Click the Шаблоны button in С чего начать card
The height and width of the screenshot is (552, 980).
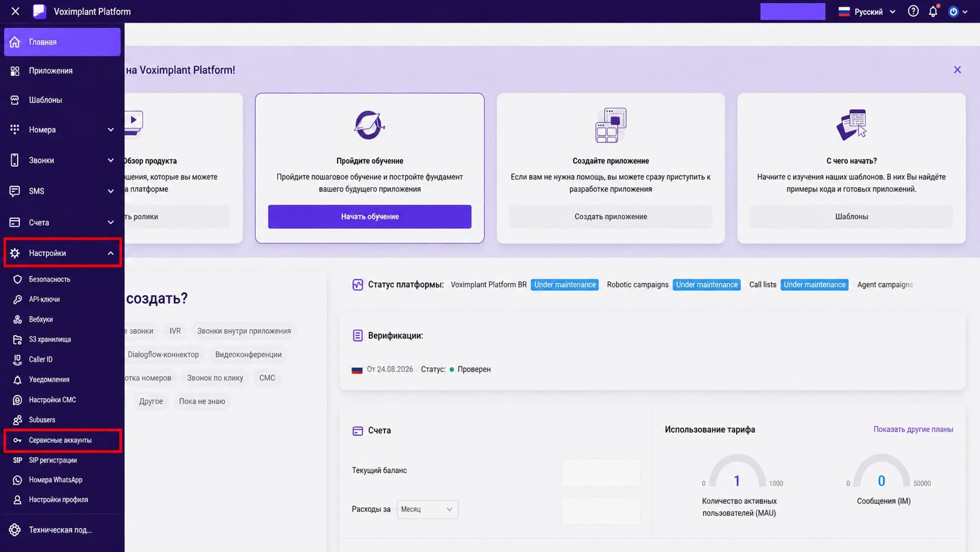pos(852,216)
